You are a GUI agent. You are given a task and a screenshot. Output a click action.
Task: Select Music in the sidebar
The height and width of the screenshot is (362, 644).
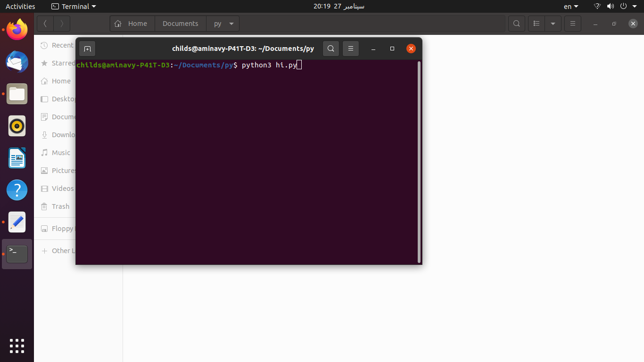61,153
